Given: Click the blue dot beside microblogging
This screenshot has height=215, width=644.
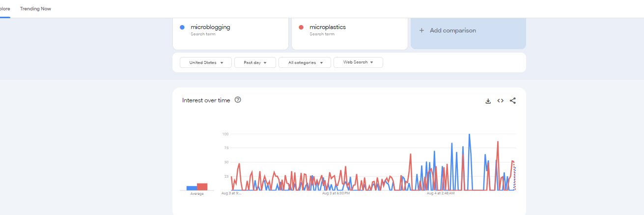Looking at the screenshot, I should click(182, 27).
